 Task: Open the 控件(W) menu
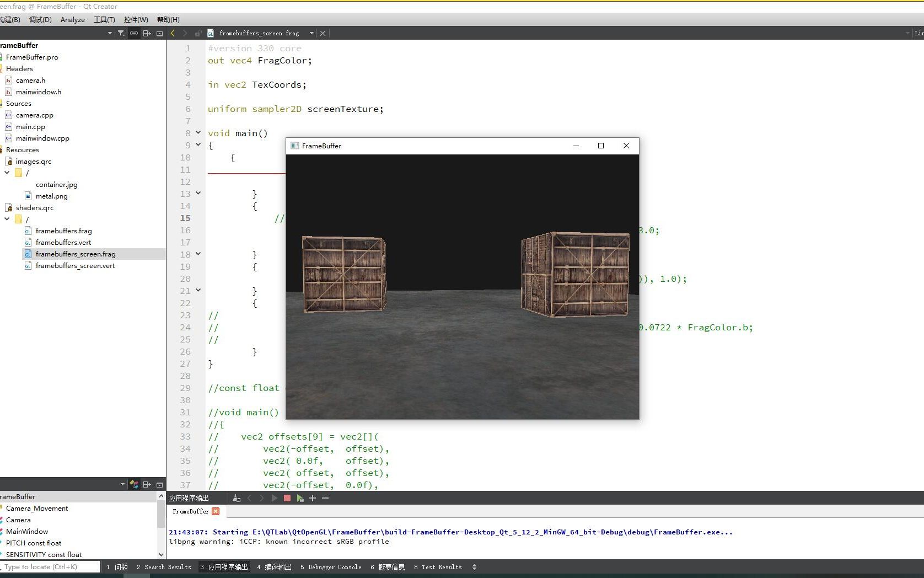(136, 19)
